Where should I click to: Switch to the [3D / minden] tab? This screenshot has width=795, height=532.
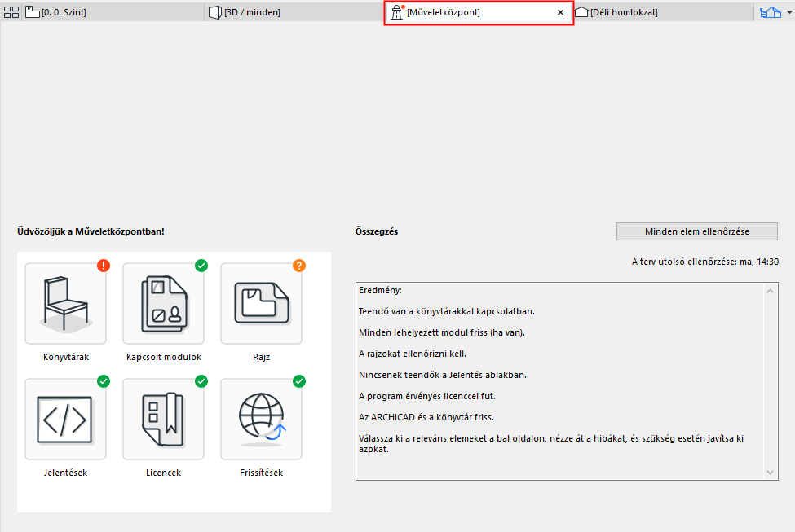[x=296, y=12]
